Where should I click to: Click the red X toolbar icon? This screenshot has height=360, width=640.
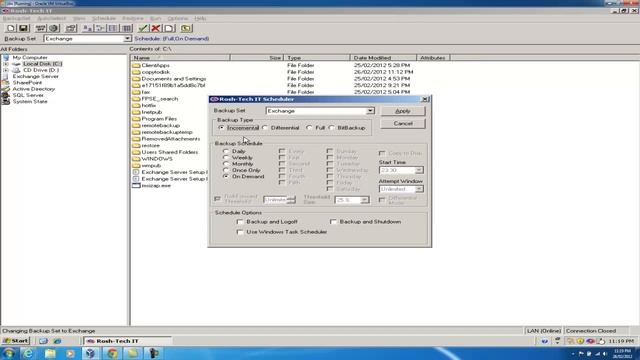point(156,28)
